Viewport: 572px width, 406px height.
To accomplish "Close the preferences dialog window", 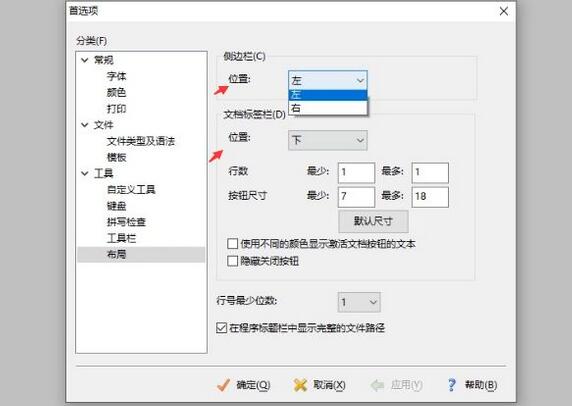I will click(x=504, y=11).
